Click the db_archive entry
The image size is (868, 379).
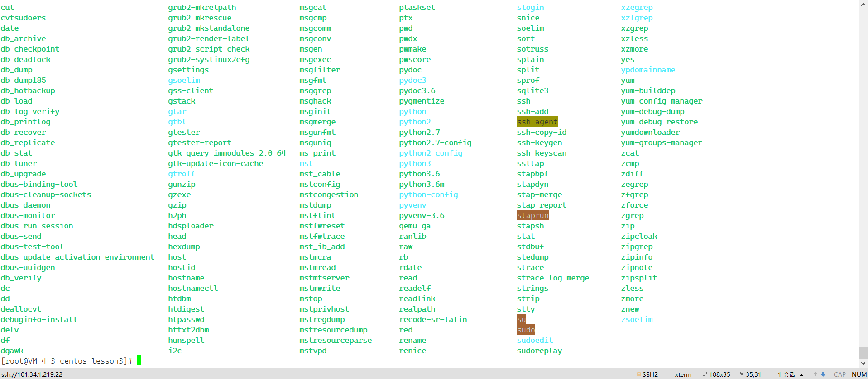point(24,38)
